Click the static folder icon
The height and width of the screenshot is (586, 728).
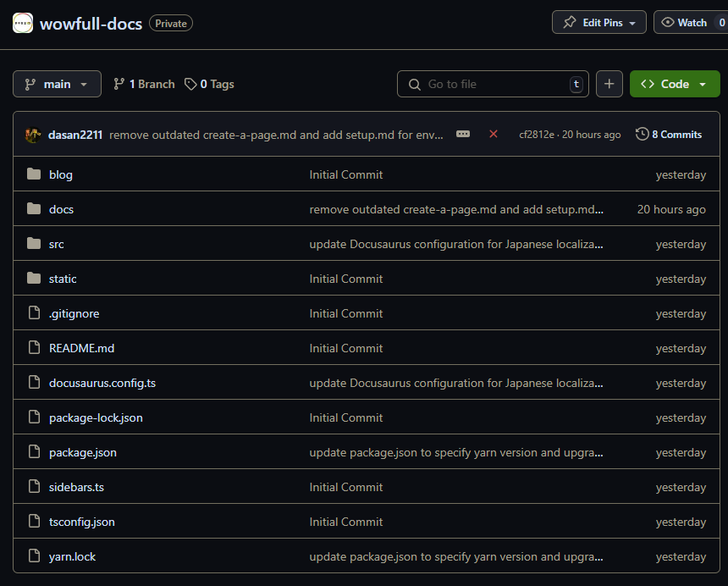34,279
